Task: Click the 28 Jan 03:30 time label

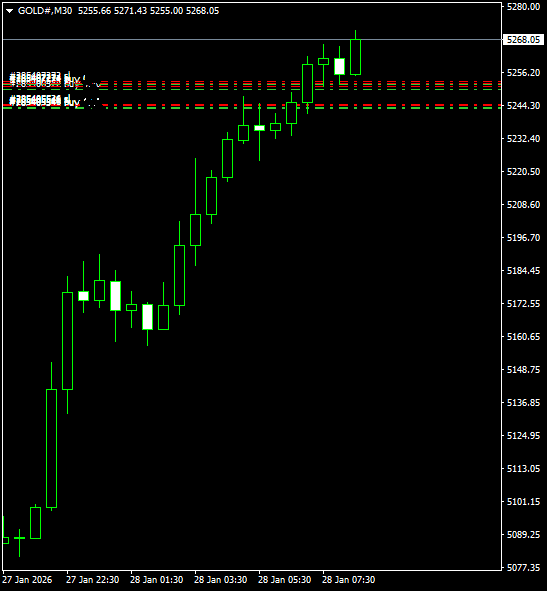Action: click(x=221, y=579)
